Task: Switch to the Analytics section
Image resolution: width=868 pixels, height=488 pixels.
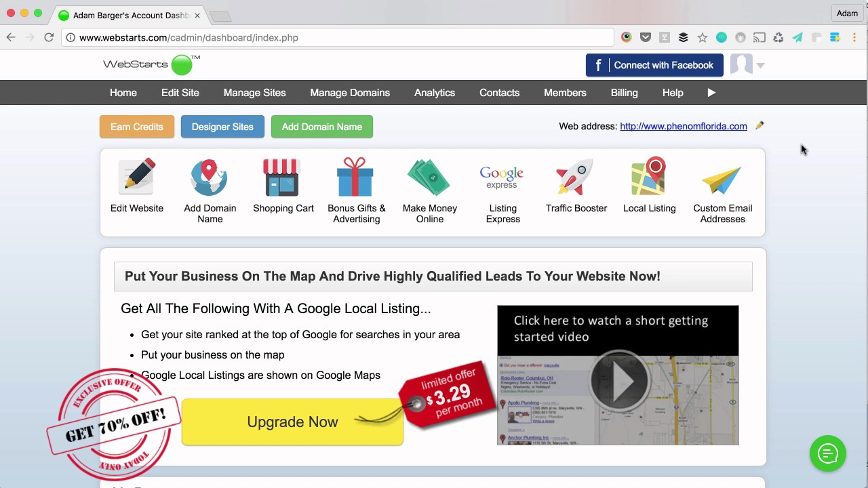Action: [435, 93]
